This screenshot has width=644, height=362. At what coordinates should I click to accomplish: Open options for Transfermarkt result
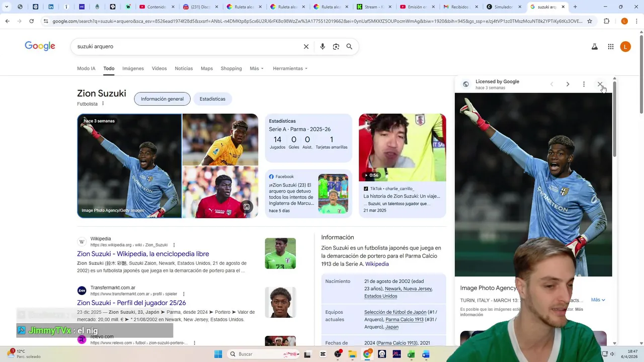pos(184,294)
